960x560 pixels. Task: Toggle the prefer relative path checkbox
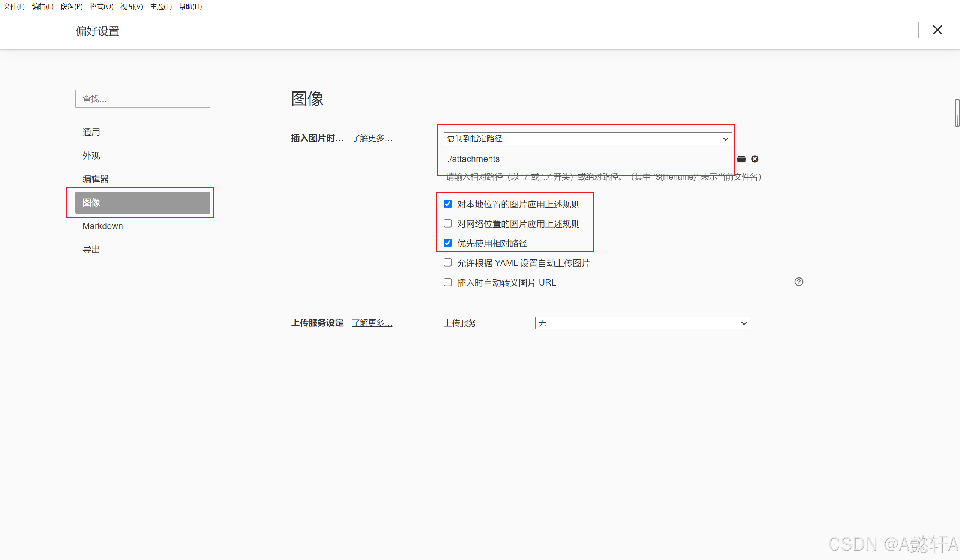(448, 243)
